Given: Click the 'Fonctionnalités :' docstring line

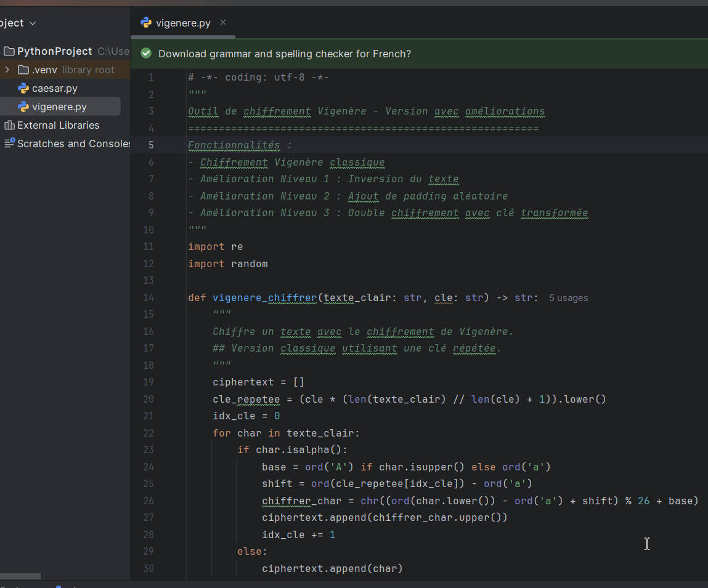Looking at the screenshot, I should 240,145.
